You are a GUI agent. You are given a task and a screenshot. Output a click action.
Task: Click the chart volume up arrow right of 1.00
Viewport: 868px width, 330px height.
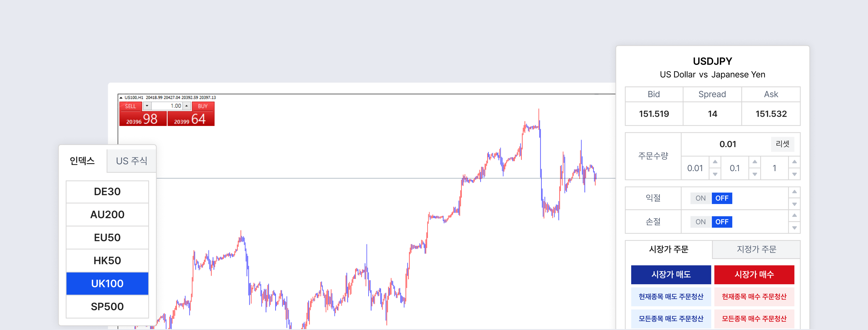pos(187,106)
